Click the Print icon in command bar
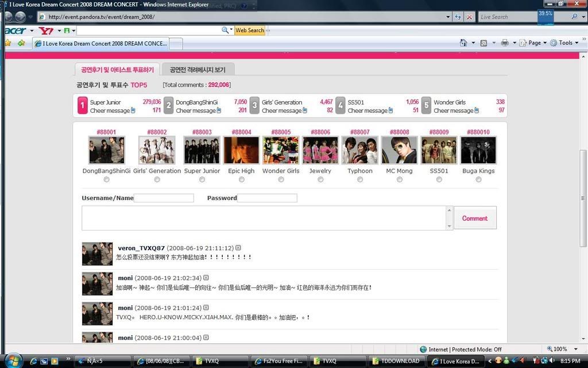This screenshot has width=588, height=368. 504,43
